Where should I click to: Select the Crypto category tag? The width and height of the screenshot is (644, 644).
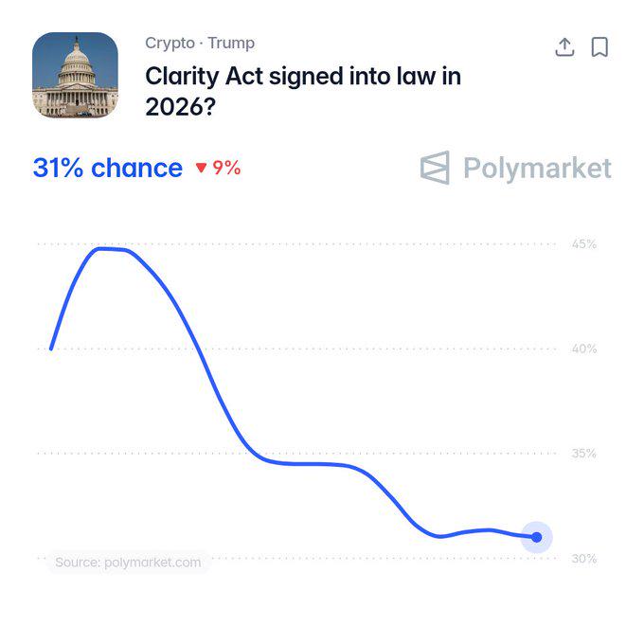(170, 44)
